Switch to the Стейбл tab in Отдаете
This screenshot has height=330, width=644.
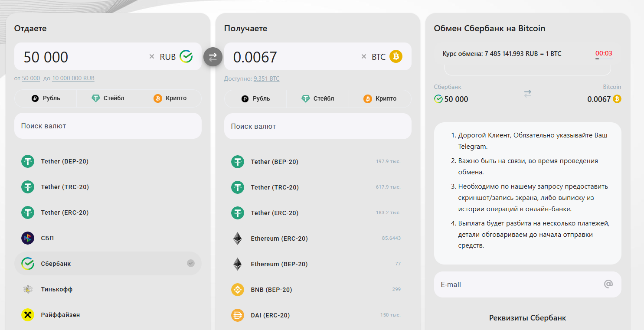(x=108, y=98)
